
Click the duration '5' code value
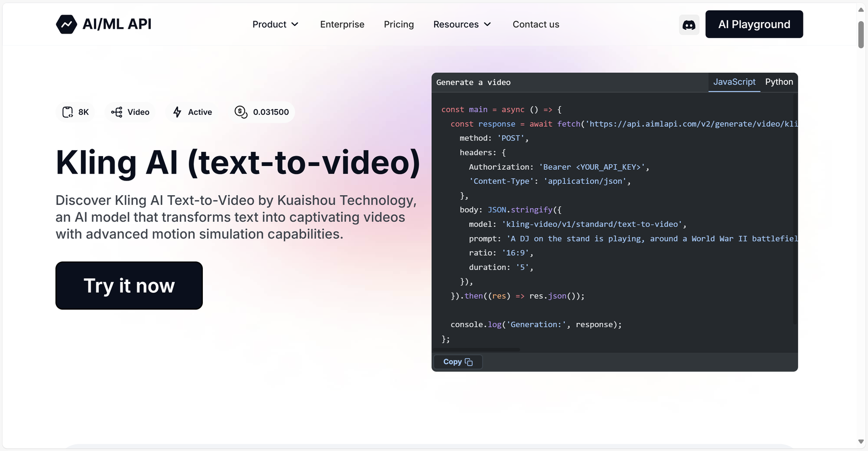pyautogui.click(x=522, y=267)
